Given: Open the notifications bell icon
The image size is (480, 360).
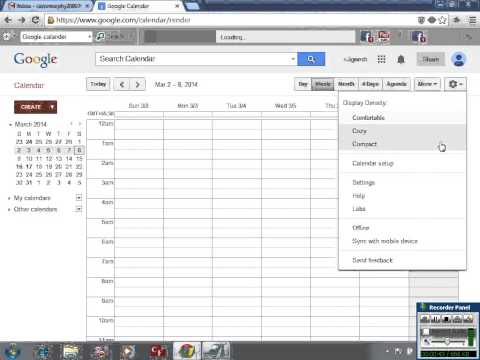Looking at the screenshot, I should 401,59.
